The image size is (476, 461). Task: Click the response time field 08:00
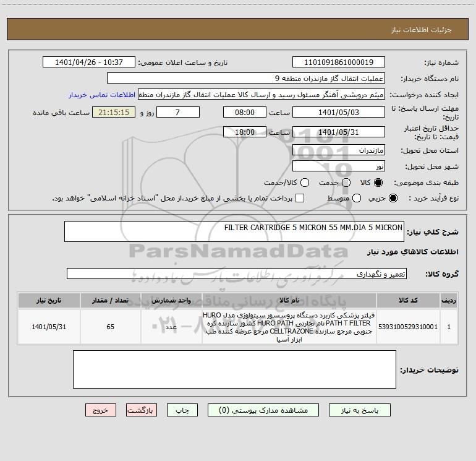[x=245, y=112]
